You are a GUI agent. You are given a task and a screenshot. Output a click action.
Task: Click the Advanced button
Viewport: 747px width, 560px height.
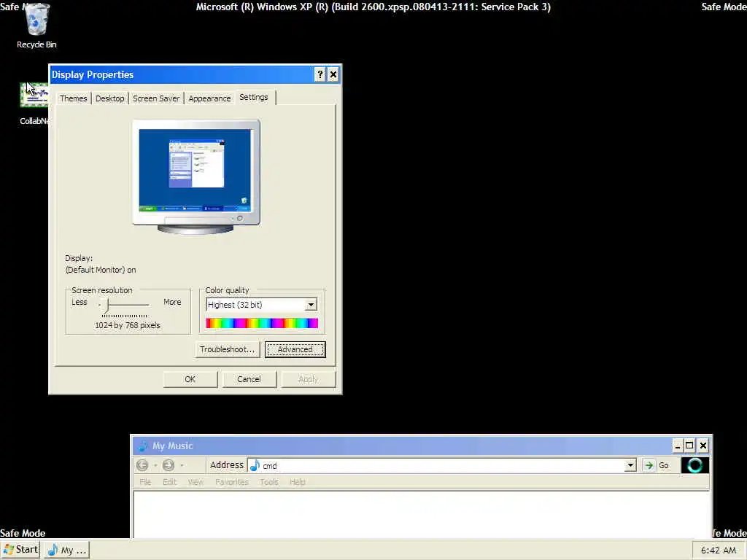tap(295, 349)
